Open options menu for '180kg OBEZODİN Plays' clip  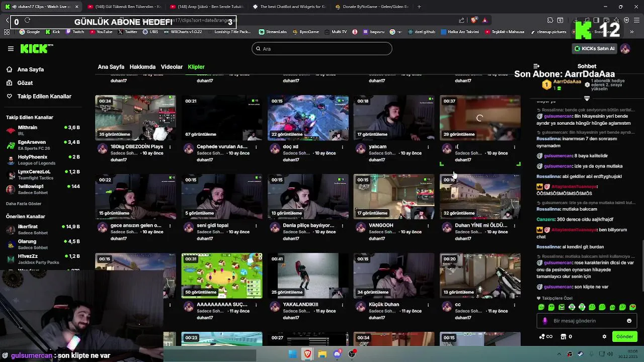pos(170,147)
